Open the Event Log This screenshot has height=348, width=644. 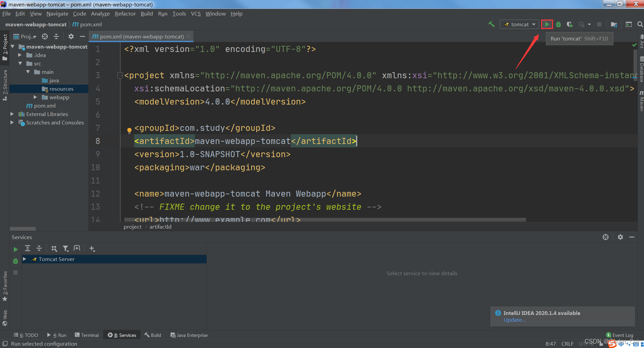620,335
